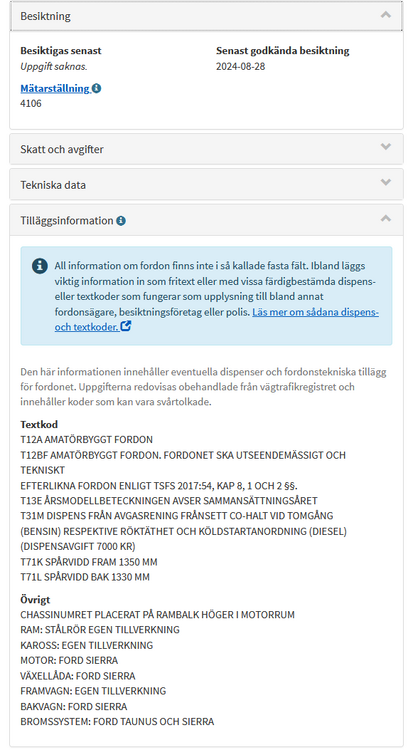The height and width of the screenshot is (750, 408).
Task: Open the Mätarställning link
Action: coord(55,88)
